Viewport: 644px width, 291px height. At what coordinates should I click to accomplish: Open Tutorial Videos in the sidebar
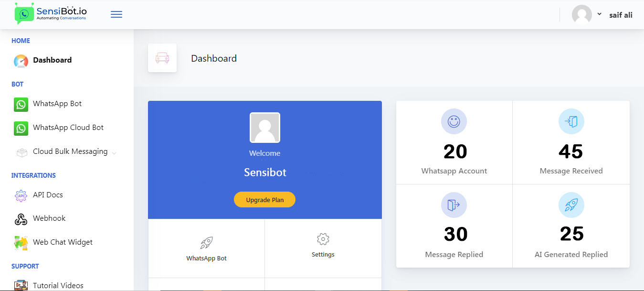58,285
